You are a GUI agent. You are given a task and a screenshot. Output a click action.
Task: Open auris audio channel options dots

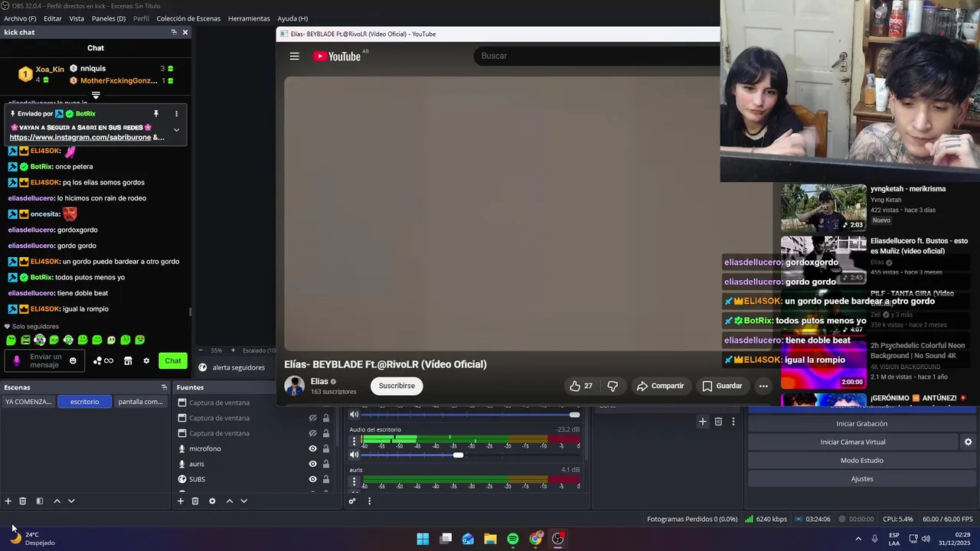(x=354, y=482)
